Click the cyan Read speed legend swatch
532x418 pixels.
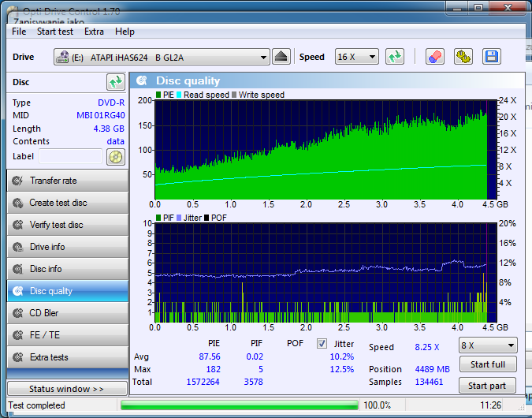coord(179,95)
